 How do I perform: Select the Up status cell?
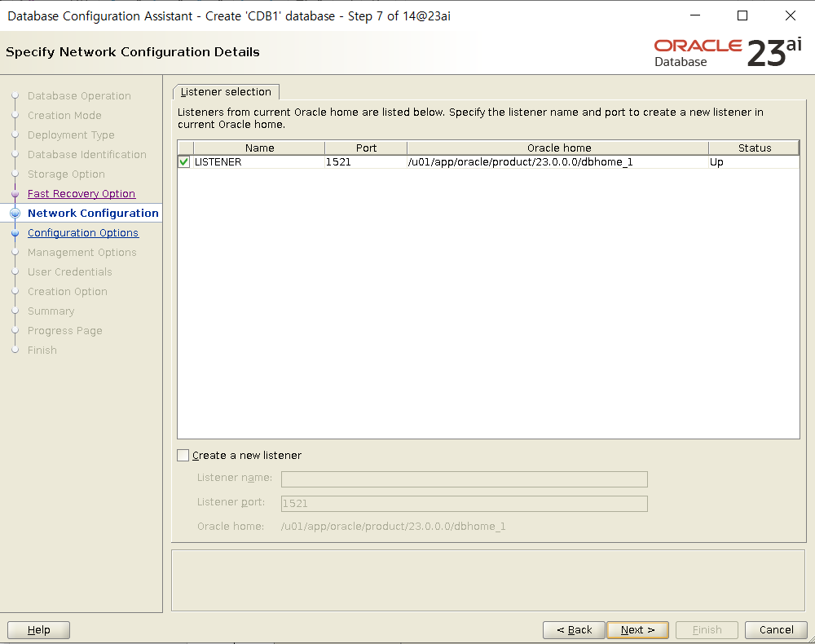point(754,162)
